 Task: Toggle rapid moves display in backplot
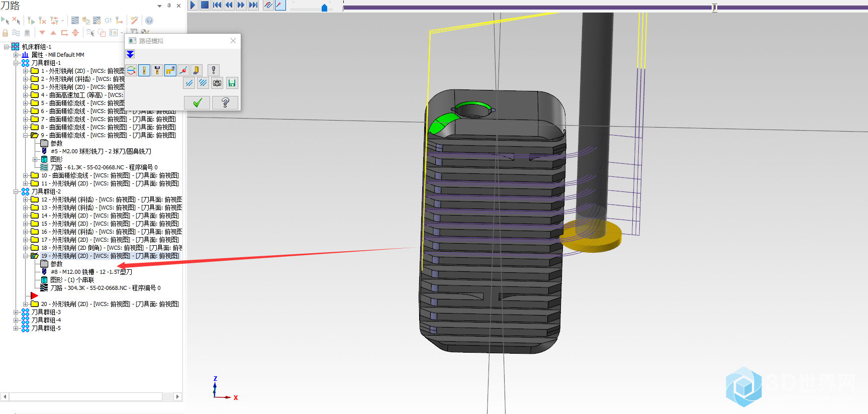coord(170,70)
